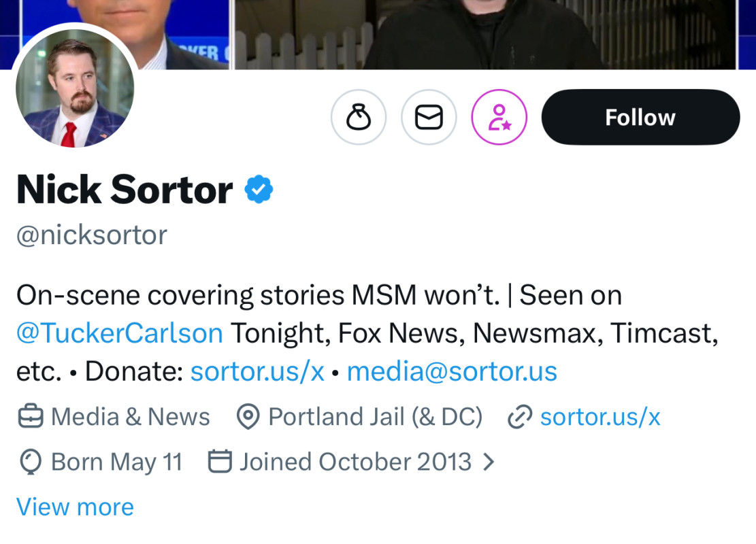This screenshot has height=544, width=756.
Task: Click the birthday balloon icon
Action: coord(30,462)
